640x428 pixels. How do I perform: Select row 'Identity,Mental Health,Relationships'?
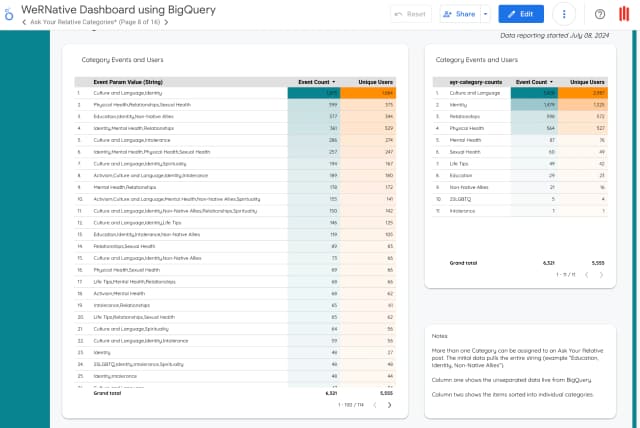pos(235,129)
